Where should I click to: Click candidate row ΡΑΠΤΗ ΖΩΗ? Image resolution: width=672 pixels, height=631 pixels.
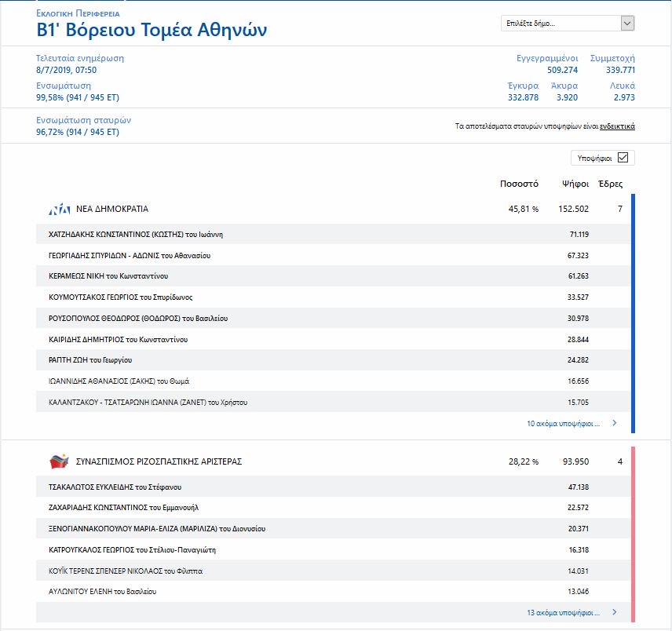tap(333, 359)
